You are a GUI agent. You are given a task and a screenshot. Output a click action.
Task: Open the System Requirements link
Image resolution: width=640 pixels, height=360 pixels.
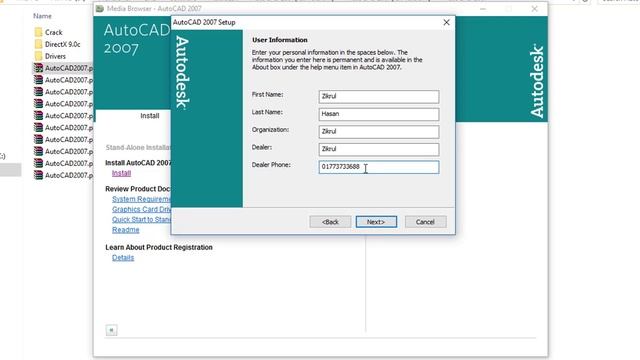(x=141, y=199)
